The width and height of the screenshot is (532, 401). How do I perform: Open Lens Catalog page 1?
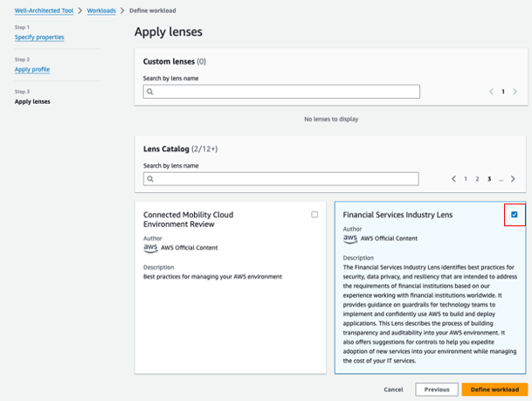pos(466,179)
